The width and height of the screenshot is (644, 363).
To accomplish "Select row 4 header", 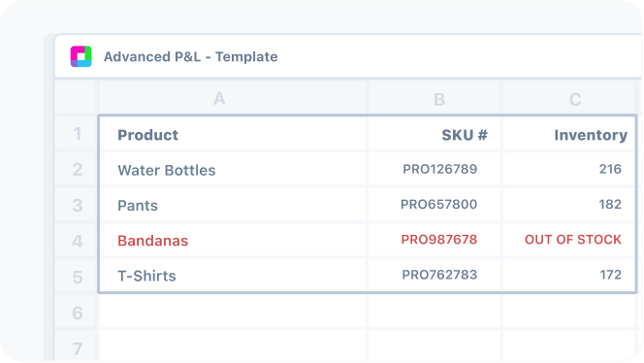I will pyautogui.click(x=77, y=241).
